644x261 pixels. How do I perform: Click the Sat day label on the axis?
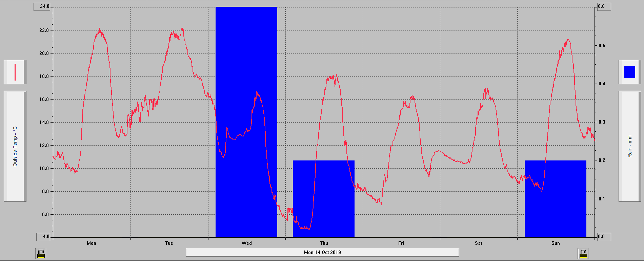tap(478, 243)
